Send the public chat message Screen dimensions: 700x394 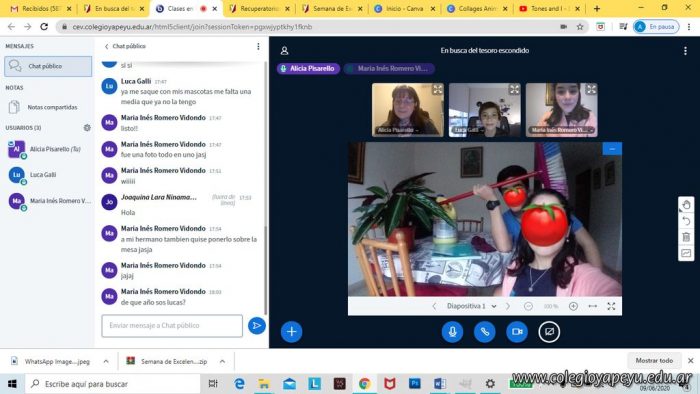tap(257, 326)
